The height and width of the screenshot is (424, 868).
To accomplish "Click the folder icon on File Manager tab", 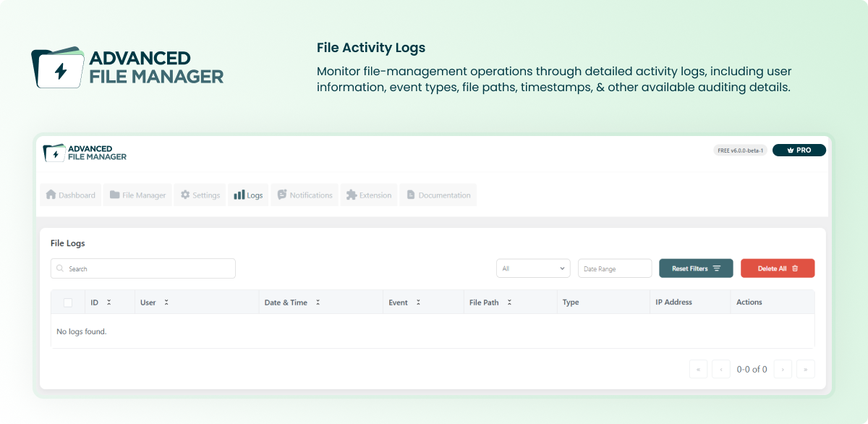I will click(115, 195).
